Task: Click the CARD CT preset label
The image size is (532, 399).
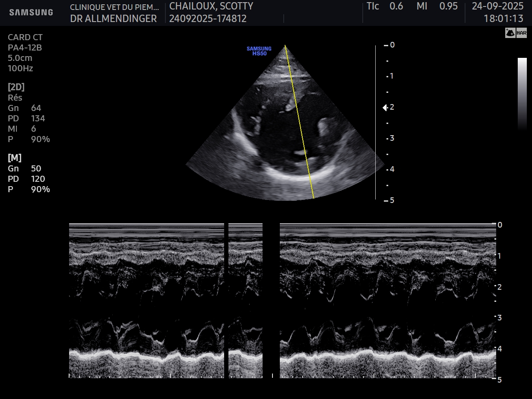Action: 25,37
